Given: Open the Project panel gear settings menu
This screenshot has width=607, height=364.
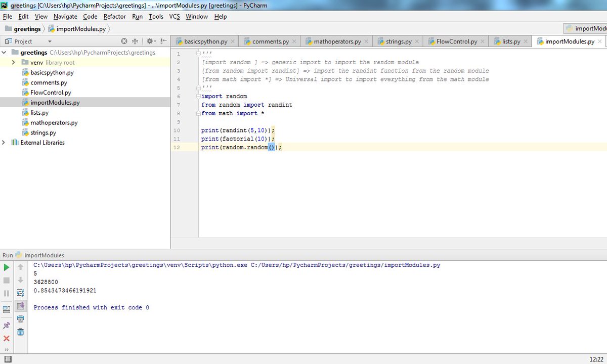Looking at the screenshot, I should click(151, 41).
